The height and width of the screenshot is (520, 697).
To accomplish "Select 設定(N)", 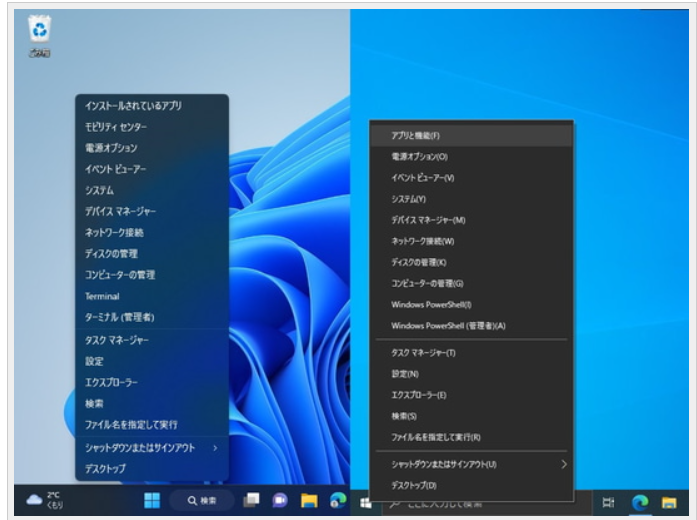I will (x=472, y=374).
